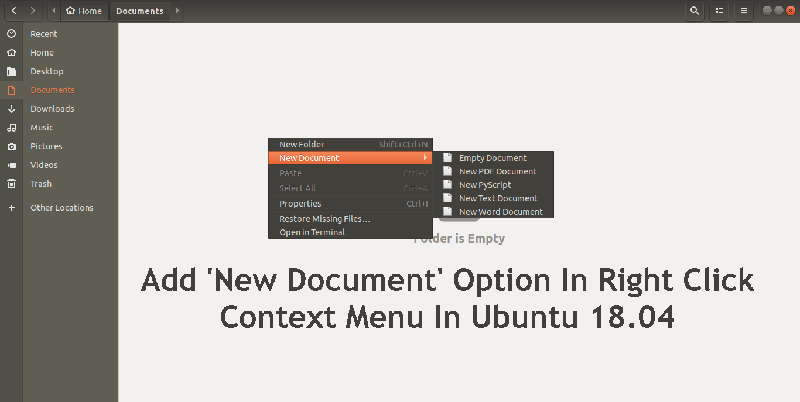Go forward with the forward arrow
This screenshot has height=402, width=800.
point(33,10)
